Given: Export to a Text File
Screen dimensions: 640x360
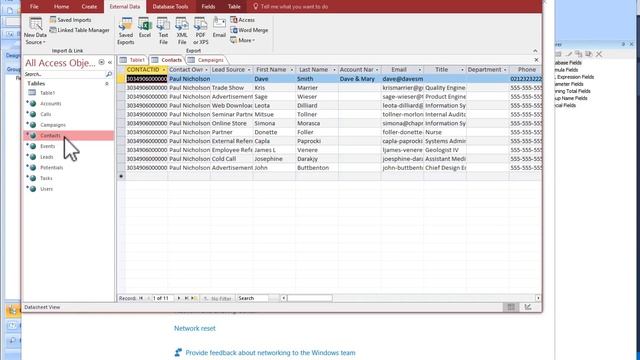Looking at the screenshot, I should click(163, 31).
